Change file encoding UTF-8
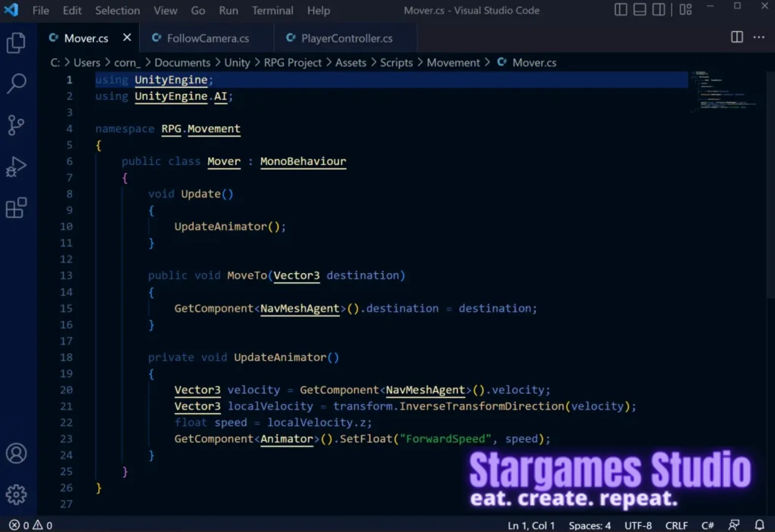The width and height of the screenshot is (775, 532). point(638,525)
